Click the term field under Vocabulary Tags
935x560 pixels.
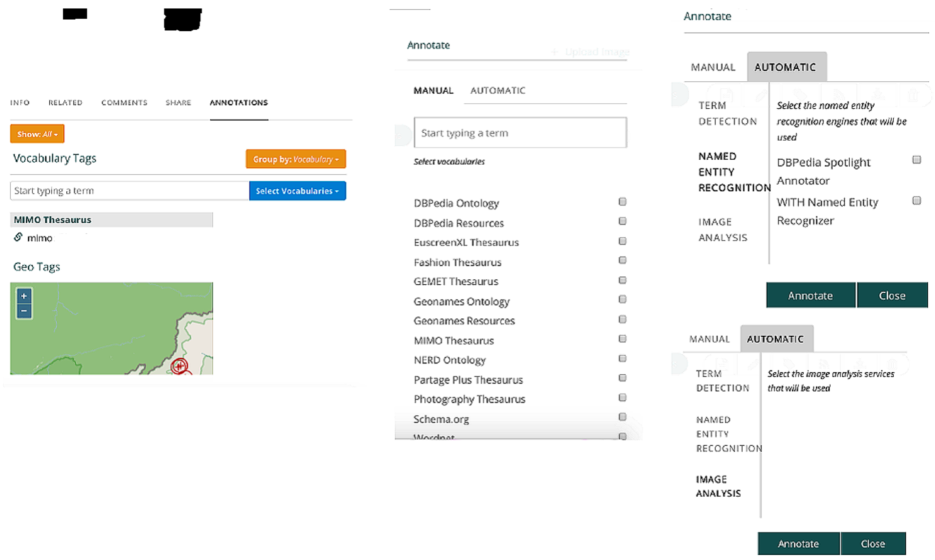click(129, 191)
